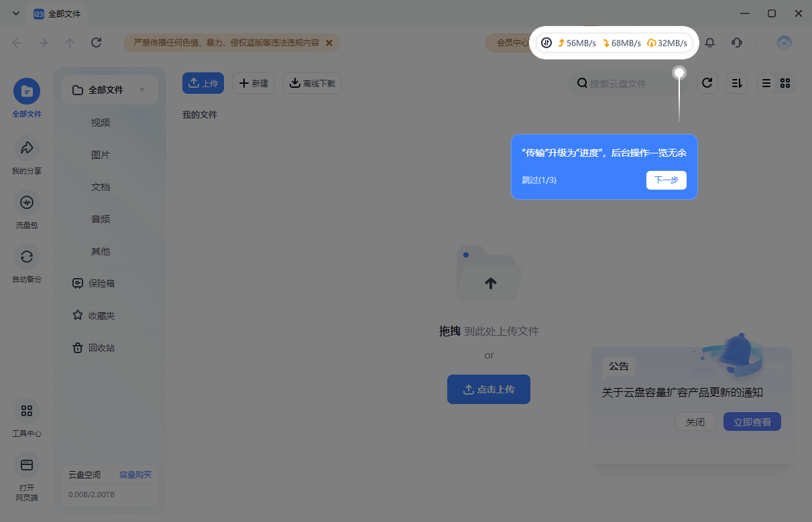Open the 全部文件 sidebar icon
The width and height of the screenshot is (812, 522).
[x=27, y=92]
